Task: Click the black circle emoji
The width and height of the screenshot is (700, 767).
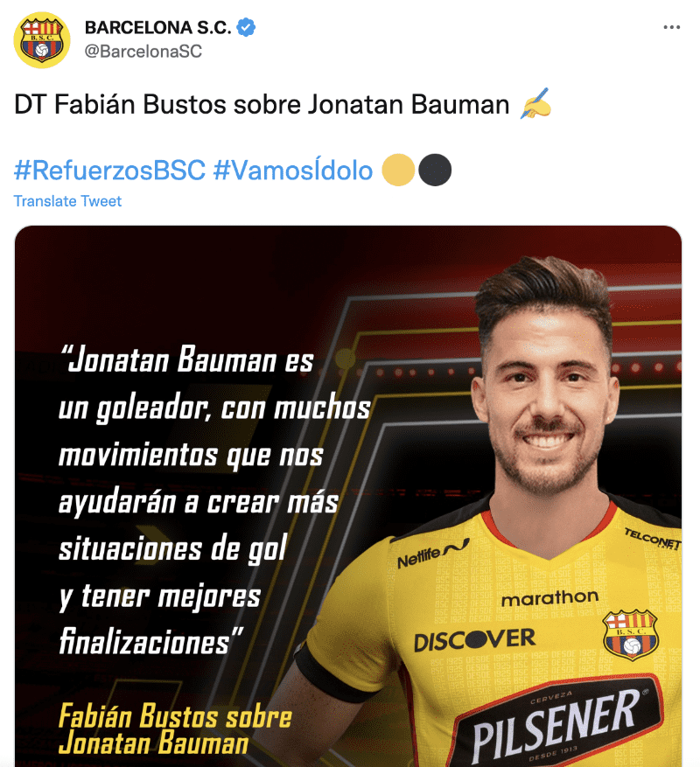Action: (435, 171)
